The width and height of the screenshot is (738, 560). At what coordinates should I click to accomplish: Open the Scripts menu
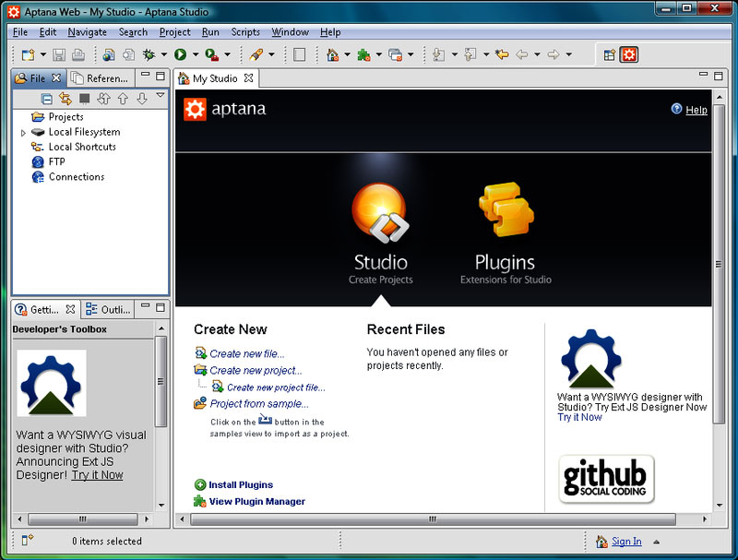[x=245, y=32]
